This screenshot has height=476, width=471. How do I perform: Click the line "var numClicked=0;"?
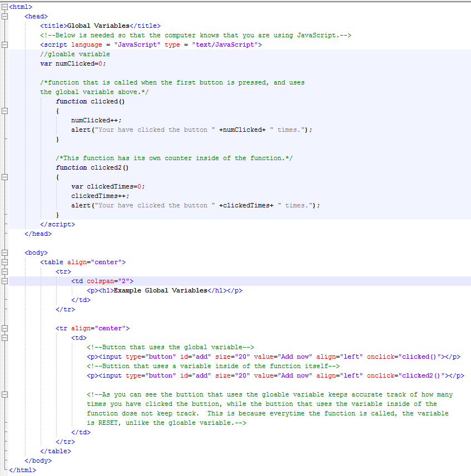coord(73,63)
